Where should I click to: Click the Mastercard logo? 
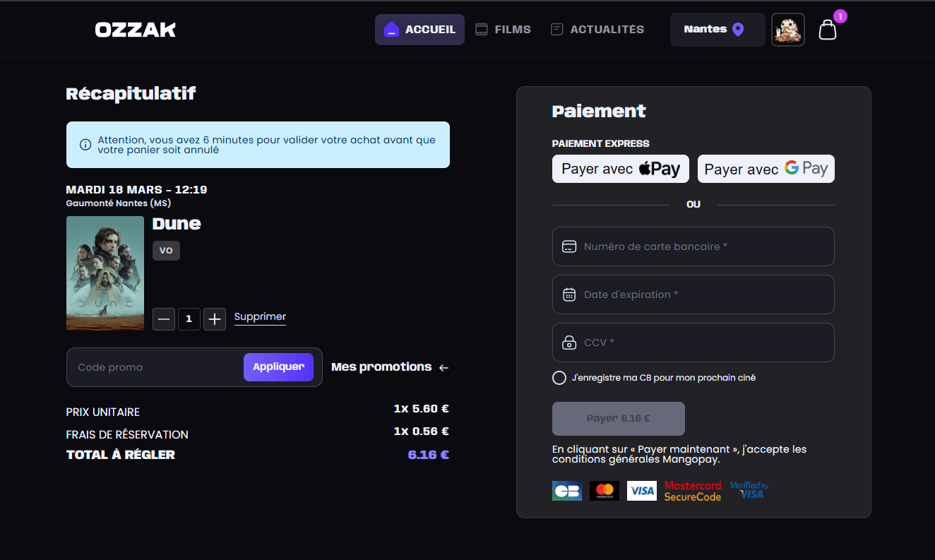(605, 491)
